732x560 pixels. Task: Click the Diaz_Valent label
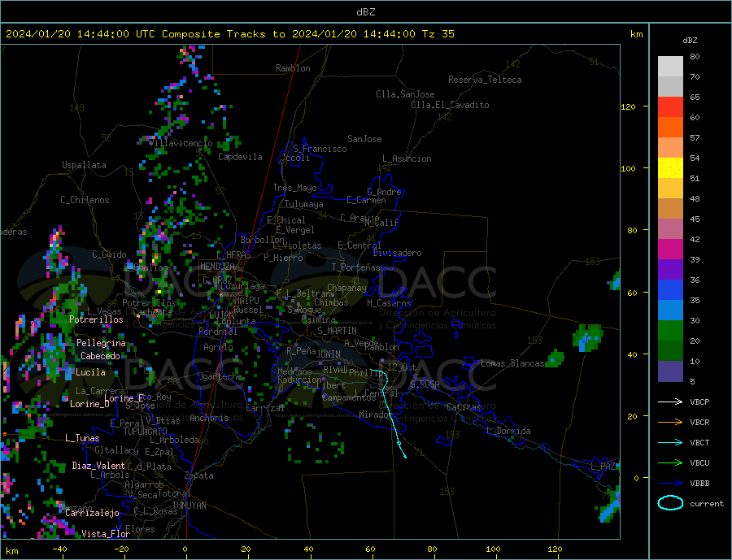tap(98, 466)
